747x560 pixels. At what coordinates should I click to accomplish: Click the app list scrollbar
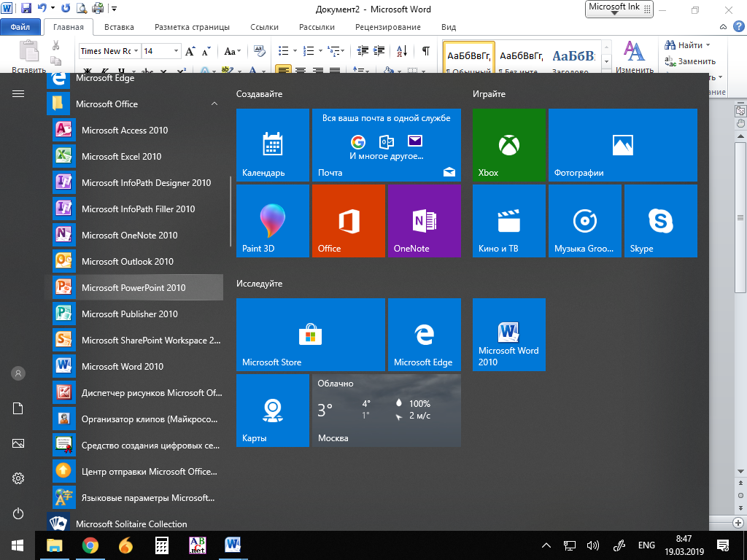tap(231, 211)
